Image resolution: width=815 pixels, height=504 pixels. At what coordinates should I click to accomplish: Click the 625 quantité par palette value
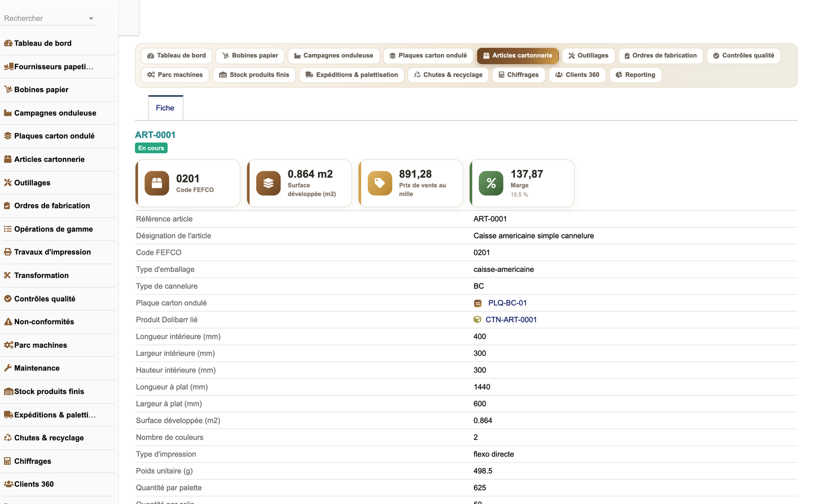480,488
